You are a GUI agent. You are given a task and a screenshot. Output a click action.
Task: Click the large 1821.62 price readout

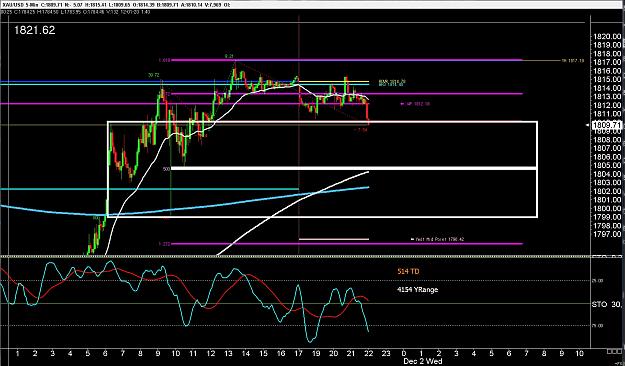[35, 30]
